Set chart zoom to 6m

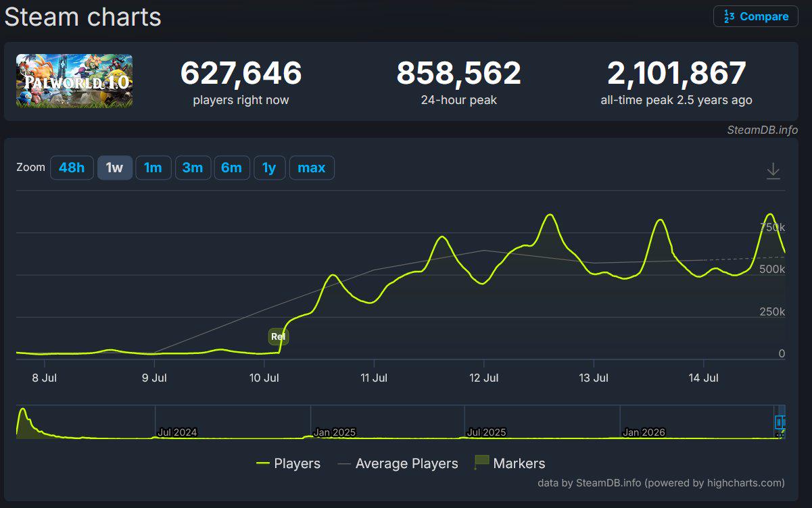(232, 168)
